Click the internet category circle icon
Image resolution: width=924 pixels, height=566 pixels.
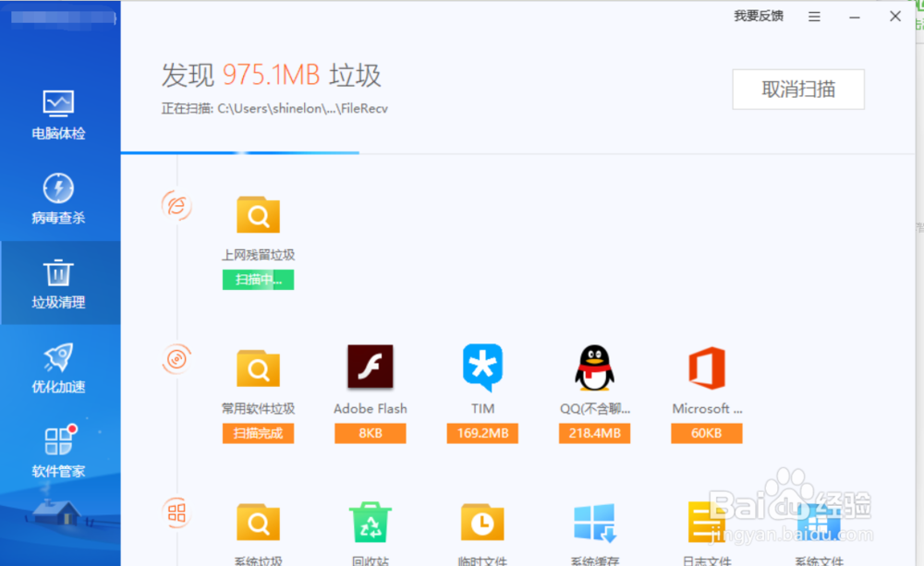pyautogui.click(x=176, y=206)
